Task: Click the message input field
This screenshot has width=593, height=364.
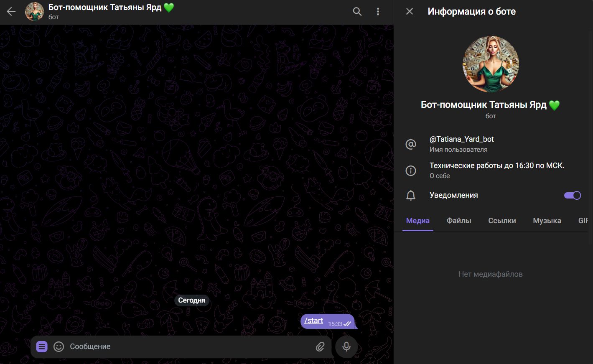Action: tap(188, 346)
